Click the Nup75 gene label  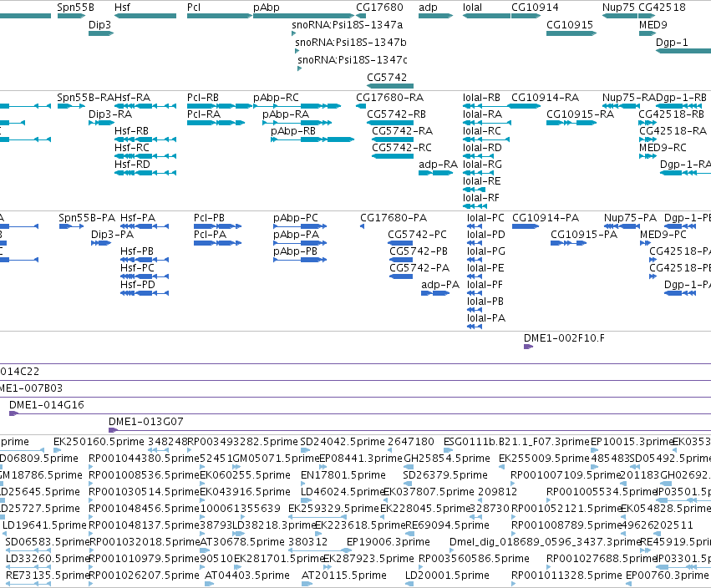click(618, 8)
